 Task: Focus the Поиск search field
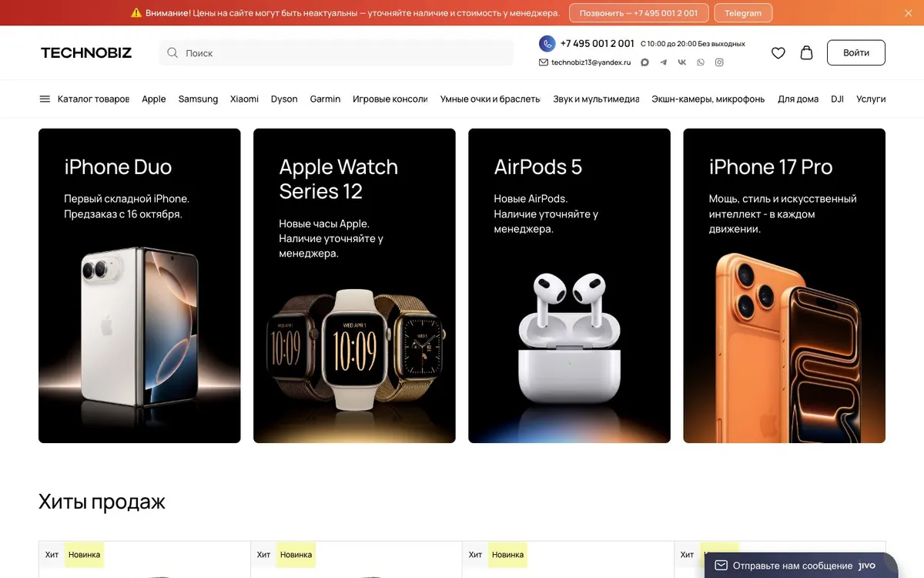tap(336, 53)
